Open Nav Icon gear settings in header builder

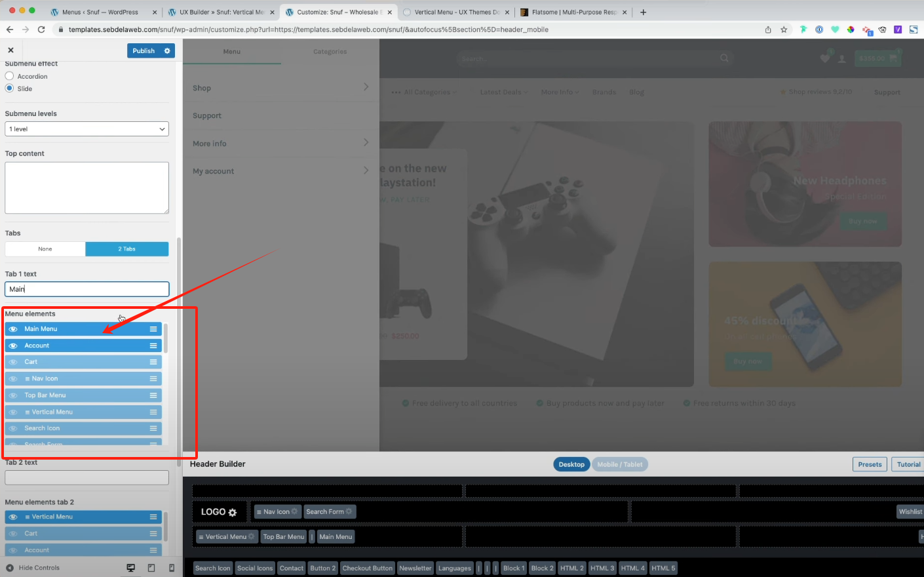coord(294,511)
